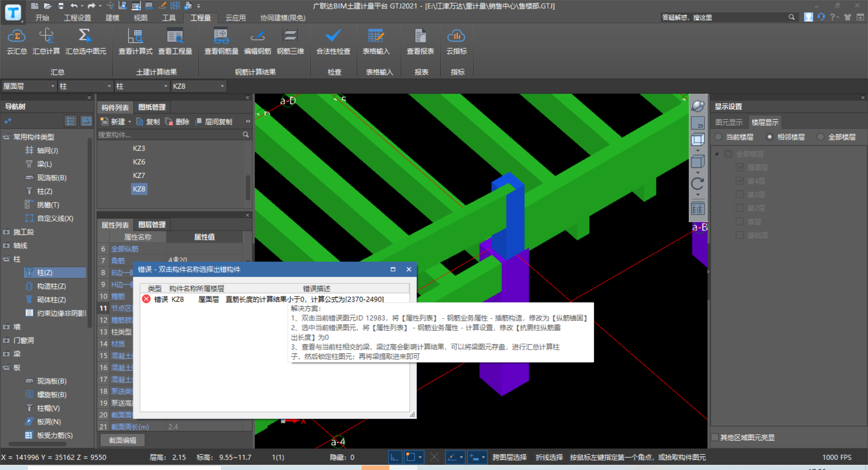The image size is (868, 470).
Task: Click the search magnifier in component search box
Action: [245, 135]
